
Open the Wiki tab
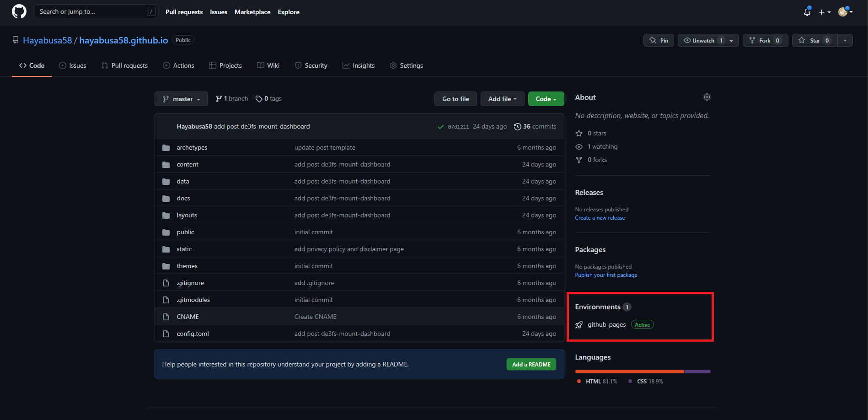click(x=268, y=65)
